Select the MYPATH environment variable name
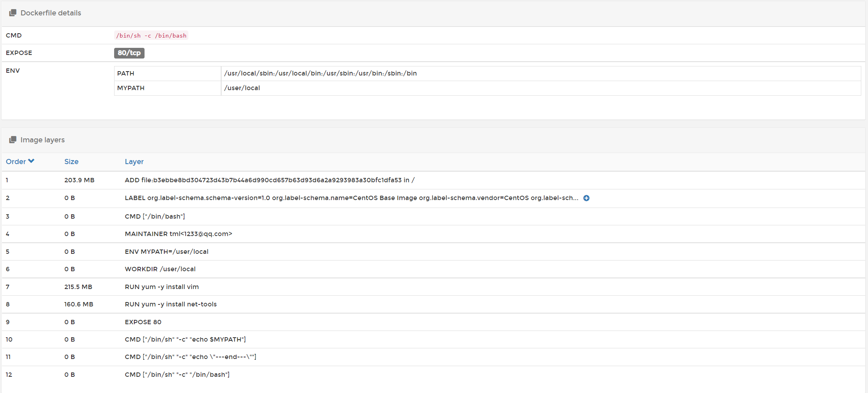Image resolution: width=868 pixels, height=393 pixels. (x=131, y=88)
